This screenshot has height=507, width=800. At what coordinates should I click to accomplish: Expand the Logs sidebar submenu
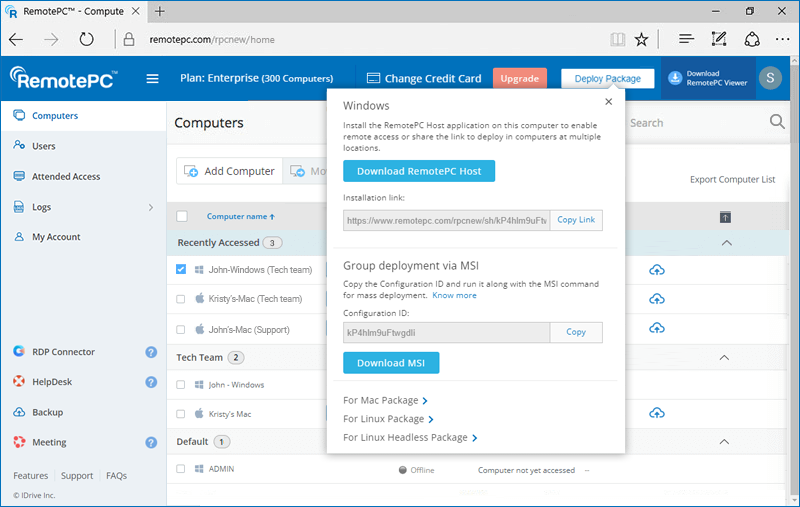(151, 207)
